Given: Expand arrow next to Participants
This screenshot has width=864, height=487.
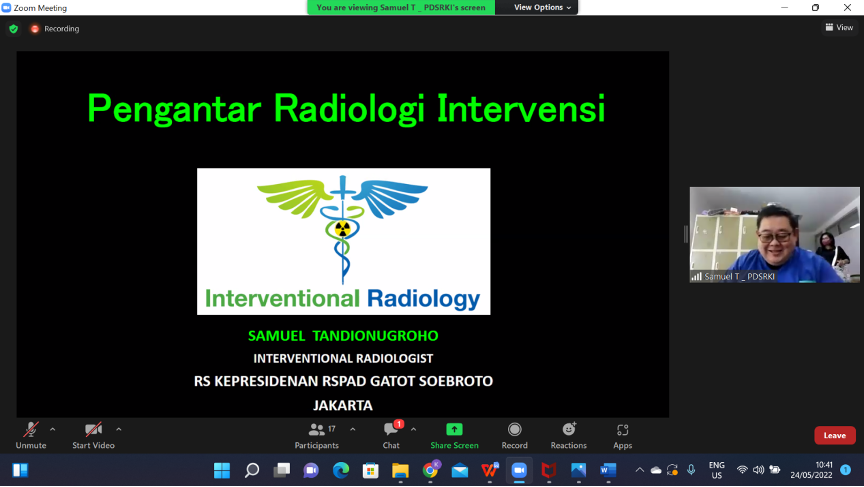Looking at the screenshot, I should point(353,429).
